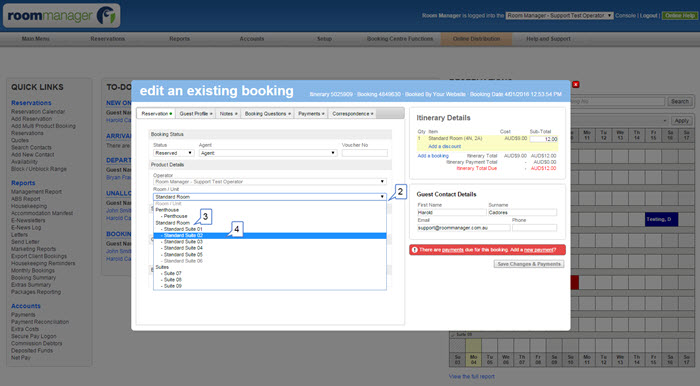Open Add Multi Product Booking quick link

tap(43, 126)
